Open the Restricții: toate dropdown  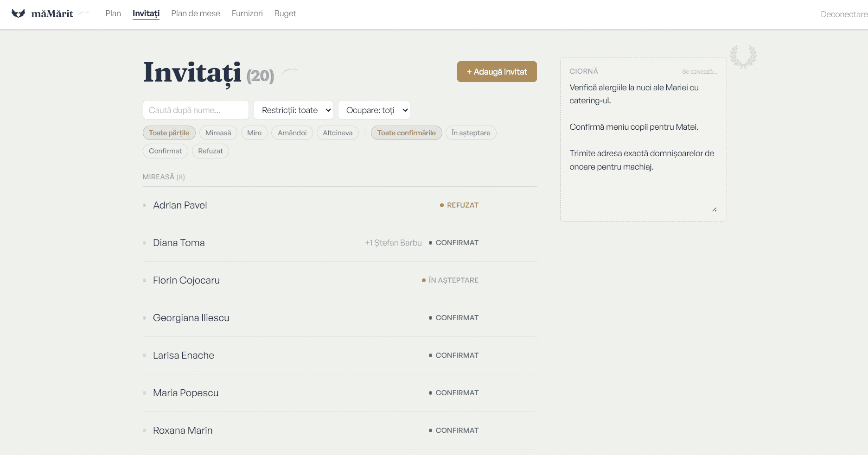[x=293, y=110]
